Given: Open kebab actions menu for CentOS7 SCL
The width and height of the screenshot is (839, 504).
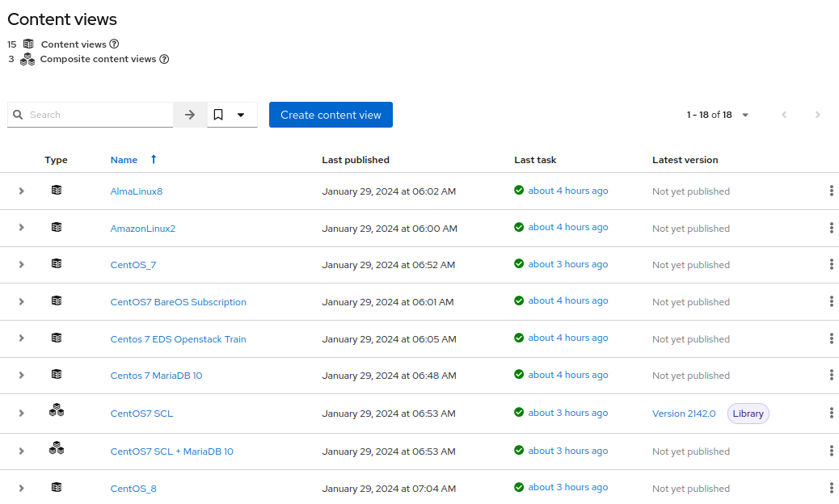Looking at the screenshot, I should tap(831, 413).
